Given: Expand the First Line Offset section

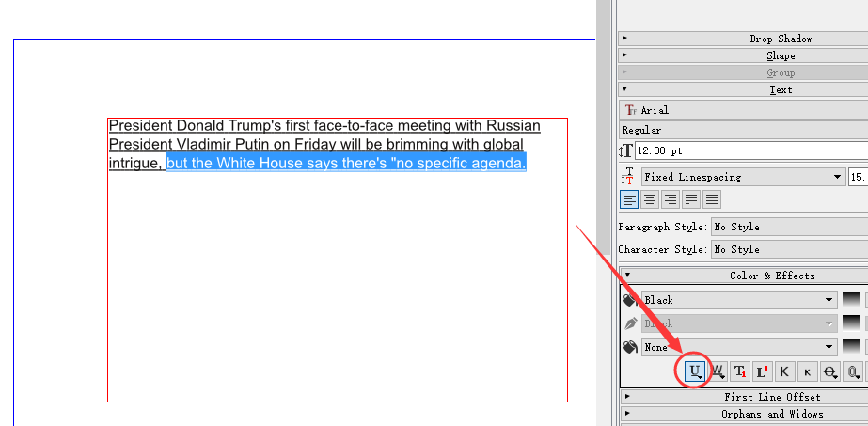Looking at the screenshot, I should pos(743,397).
